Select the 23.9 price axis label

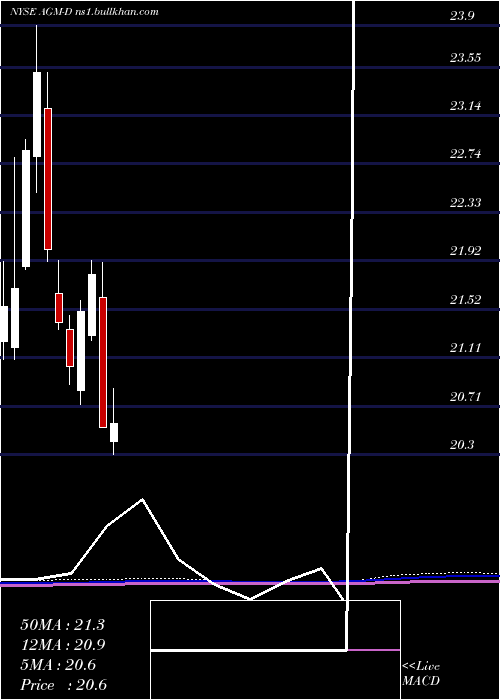pyautogui.click(x=462, y=16)
